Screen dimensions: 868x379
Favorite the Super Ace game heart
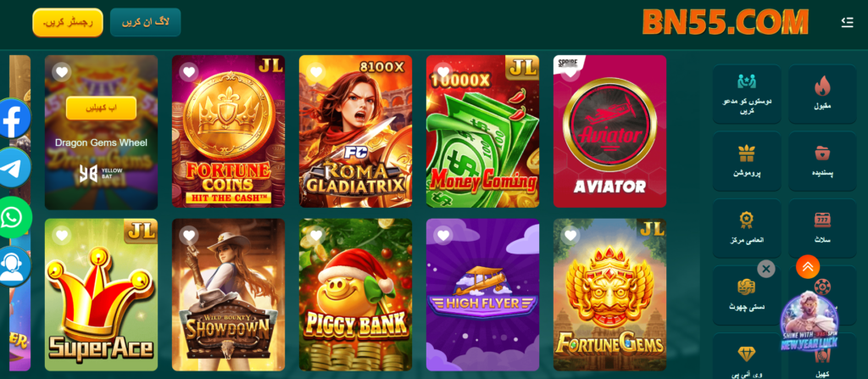tap(61, 236)
